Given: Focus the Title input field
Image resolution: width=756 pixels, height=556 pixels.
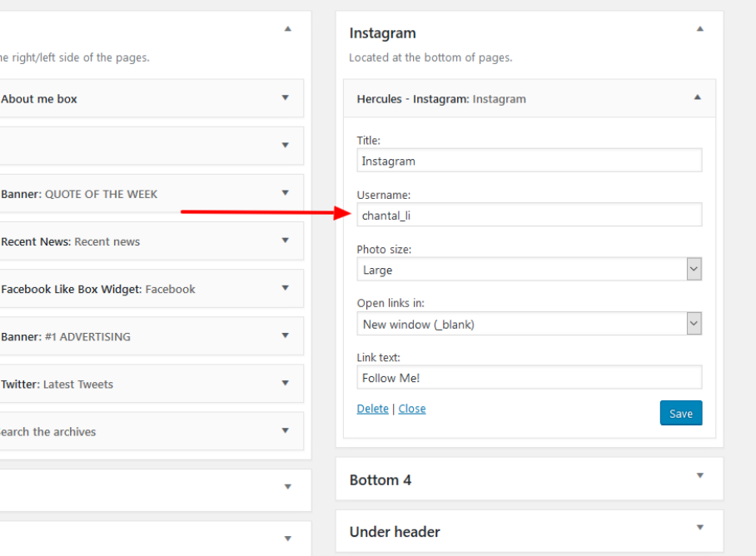Looking at the screenshot, I should [x=530, y=161].
